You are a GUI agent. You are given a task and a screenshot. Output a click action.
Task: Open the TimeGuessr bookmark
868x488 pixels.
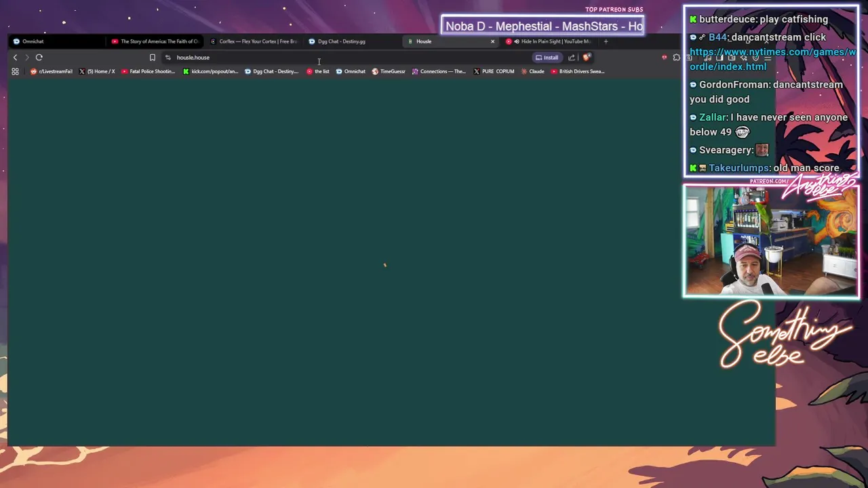tap(389, 71)
